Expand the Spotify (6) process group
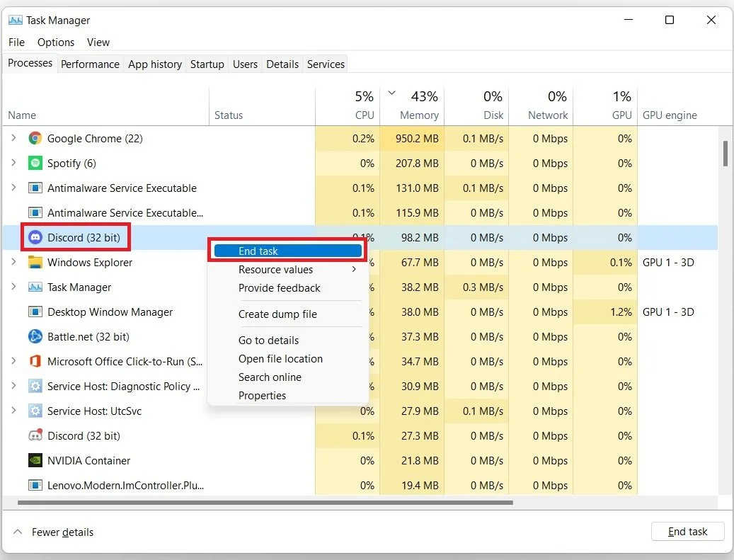 pyautogui.click(x=13, y=162)
